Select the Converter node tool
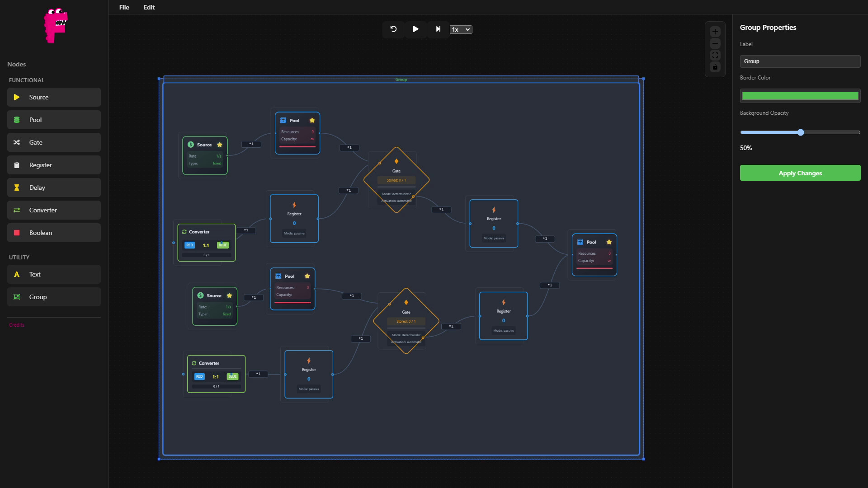Viewport: 868px width, 488px height. point(54,210)
